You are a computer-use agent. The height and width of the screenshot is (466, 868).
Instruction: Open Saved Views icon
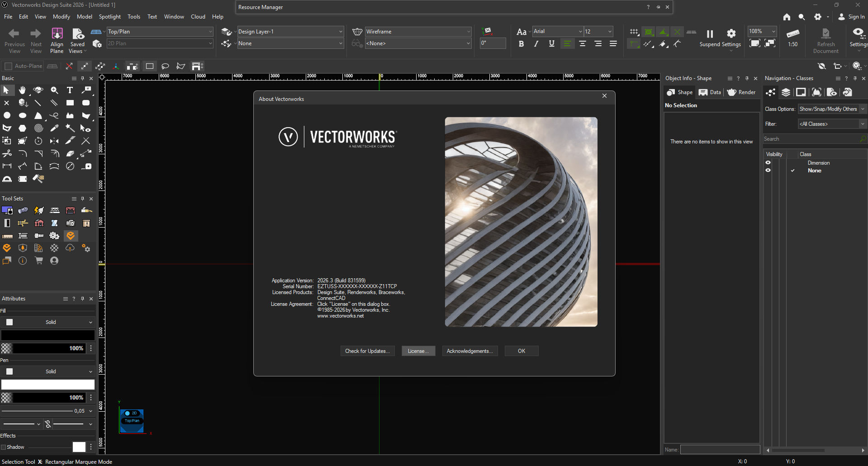(x=78, y=40)
